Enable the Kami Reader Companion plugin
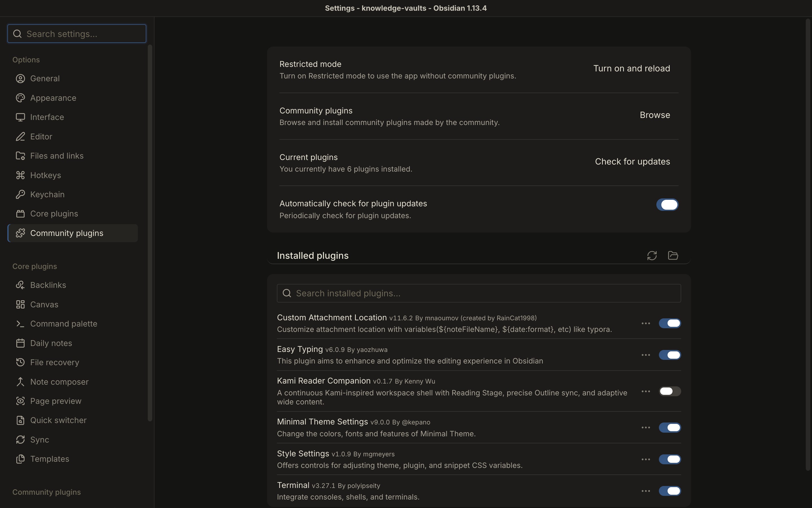812x508 pixels. click(x=670, y=391)
